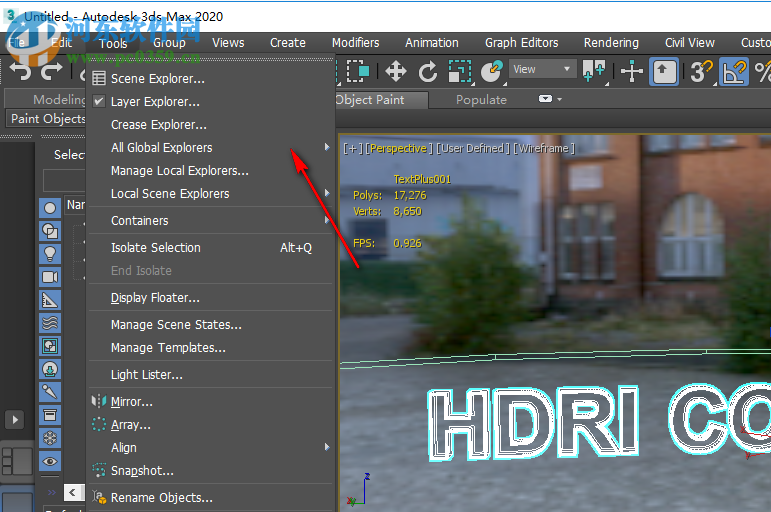Select the Select and Scale tool
The width and height of the screenshot is (771, 512).
coord(460,71)
